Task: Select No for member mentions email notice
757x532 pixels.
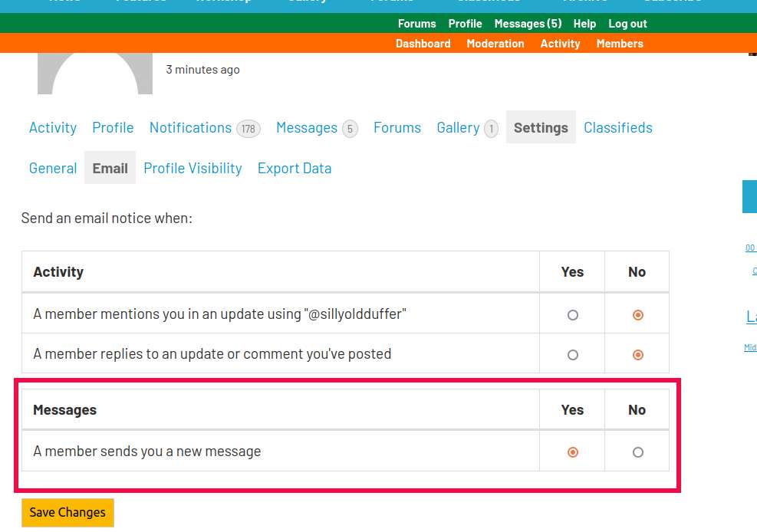Action: (x=638, y=315)
